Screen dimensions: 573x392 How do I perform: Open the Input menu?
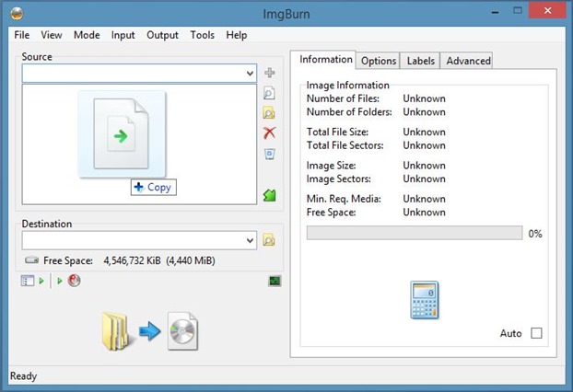tap(123, 35)
